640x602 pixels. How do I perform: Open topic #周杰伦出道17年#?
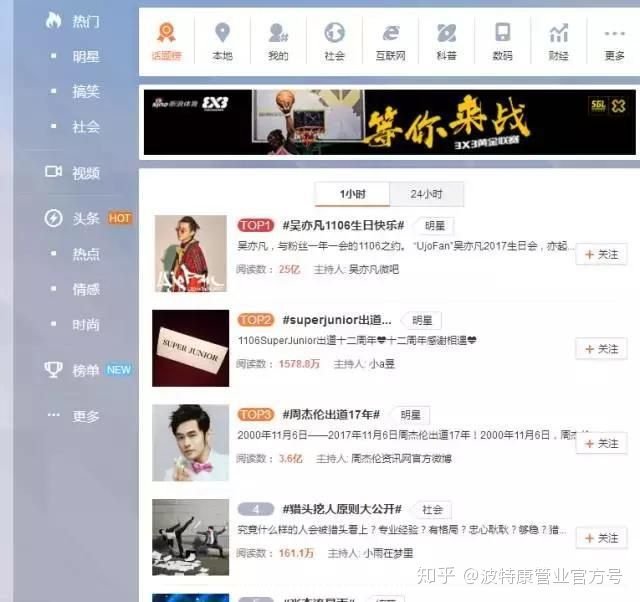click(x=331, y=415)
